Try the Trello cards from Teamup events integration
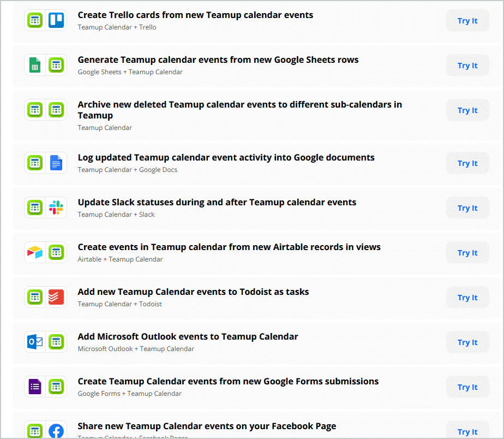The height and width of the screenshot is (439, 504). (x=467, y=21)
